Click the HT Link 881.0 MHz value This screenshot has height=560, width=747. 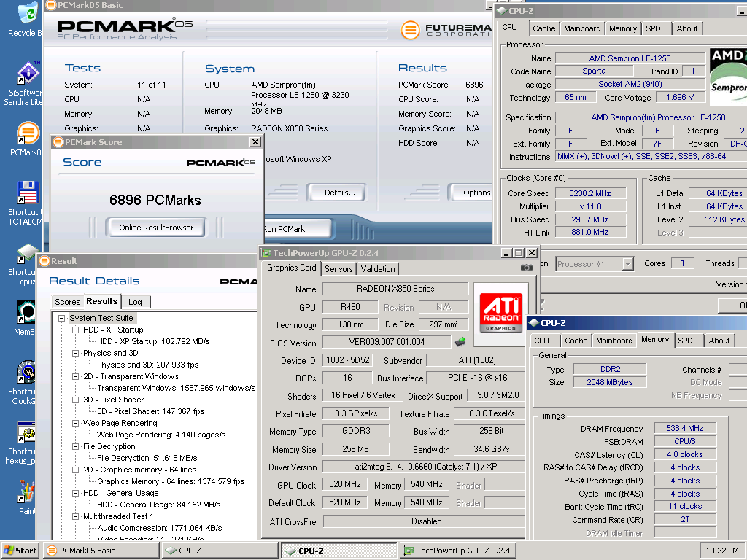pyautogui.click(x=590, y=233)
